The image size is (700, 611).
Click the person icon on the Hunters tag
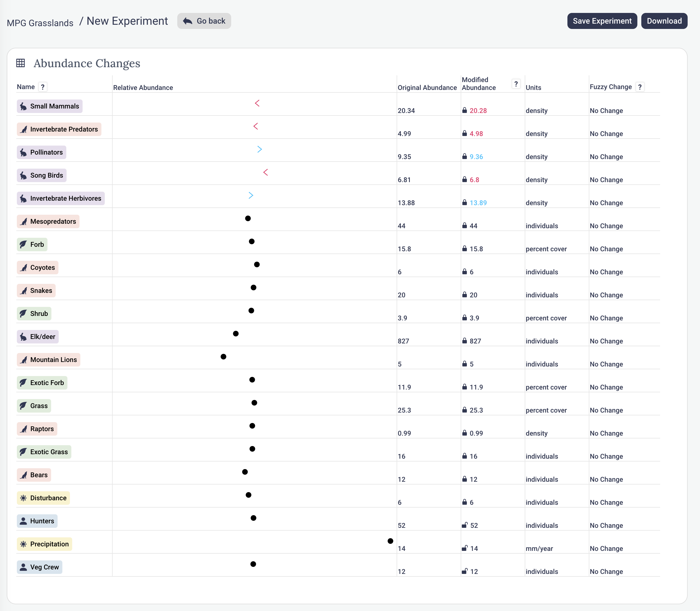click(x=23, y=521)
